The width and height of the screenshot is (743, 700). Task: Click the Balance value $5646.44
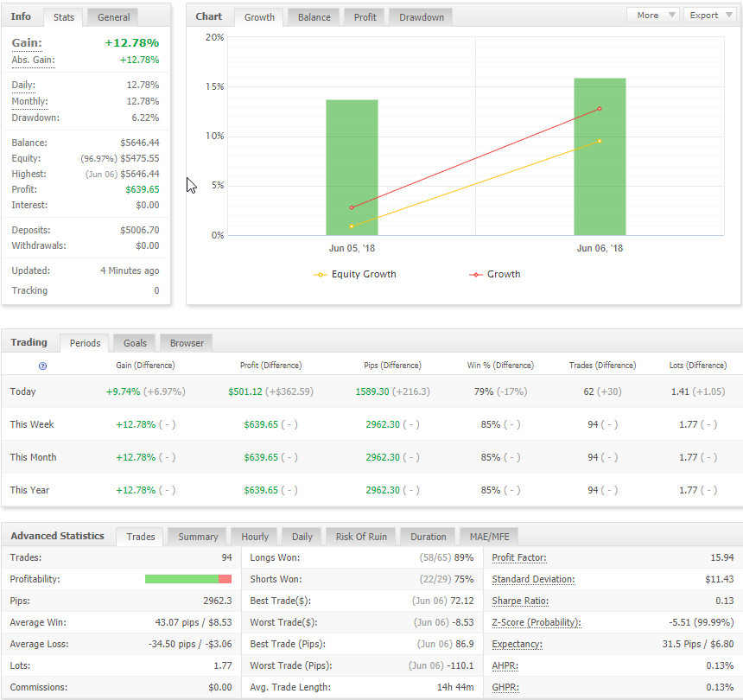coord(140,143)
